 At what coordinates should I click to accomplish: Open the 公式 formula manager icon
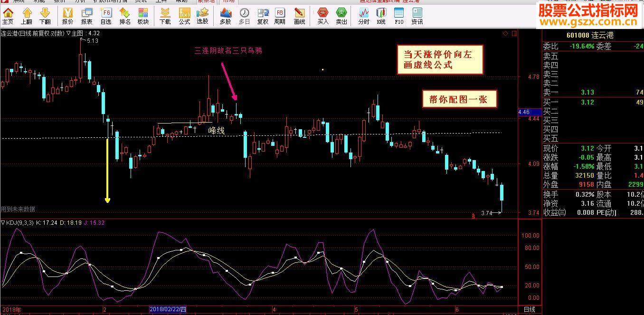click(x=184, y=16)
